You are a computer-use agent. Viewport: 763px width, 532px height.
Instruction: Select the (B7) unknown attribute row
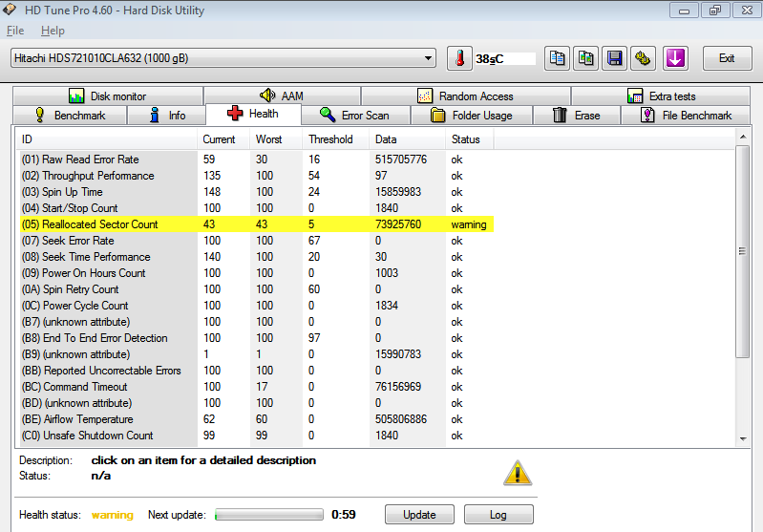click(257, 322)
